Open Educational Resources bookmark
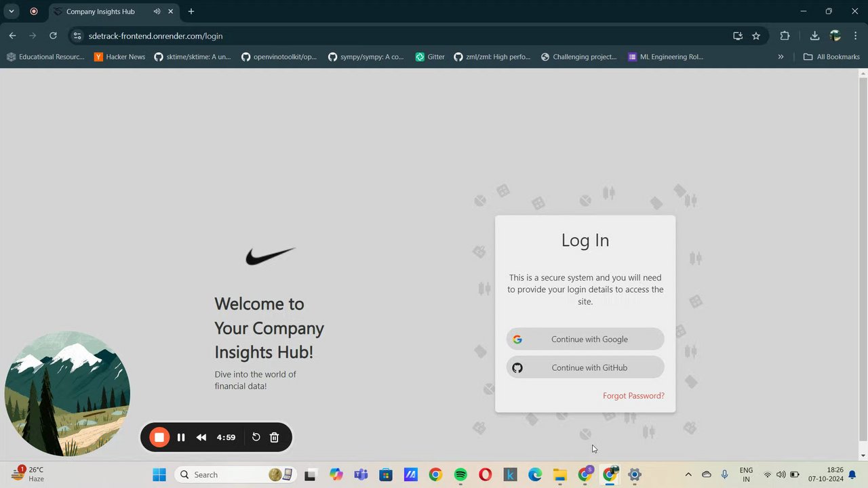Viewport: 868px width, 488px height. click(x=45, y=57)
